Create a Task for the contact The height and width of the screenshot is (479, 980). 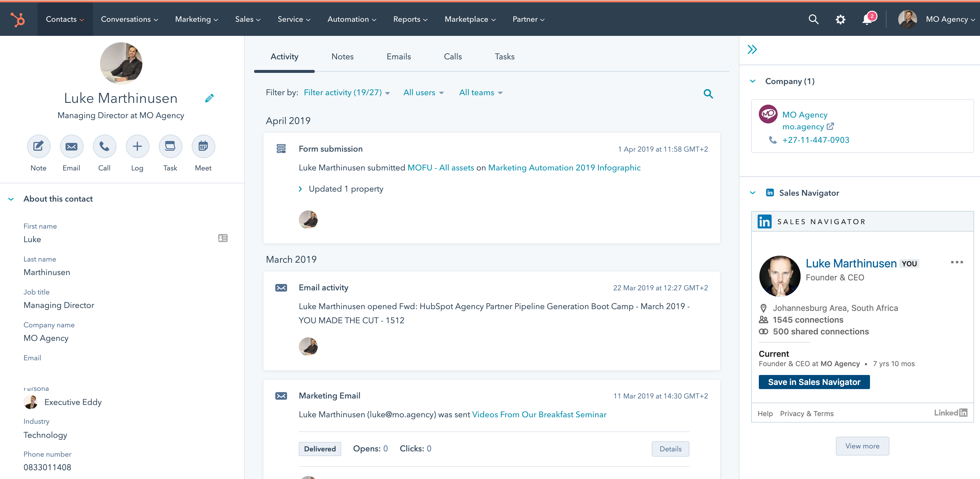tap(170, 146)
